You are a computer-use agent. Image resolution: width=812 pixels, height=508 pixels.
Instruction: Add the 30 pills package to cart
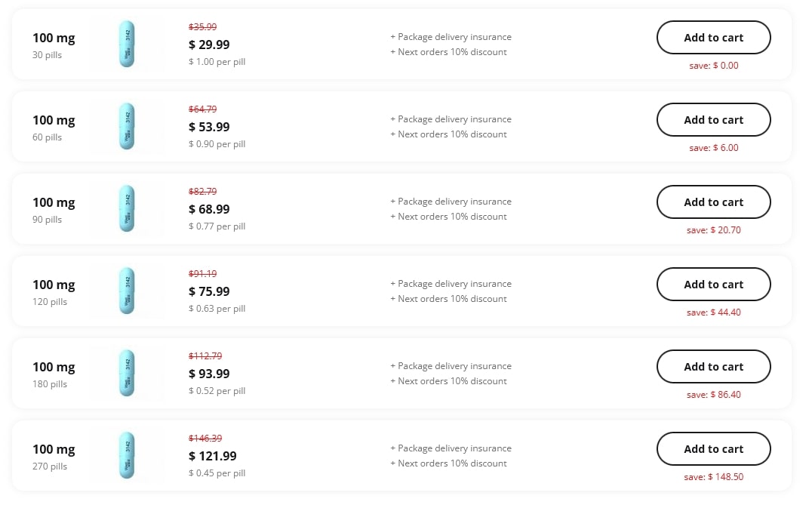[x=713, y=37]
